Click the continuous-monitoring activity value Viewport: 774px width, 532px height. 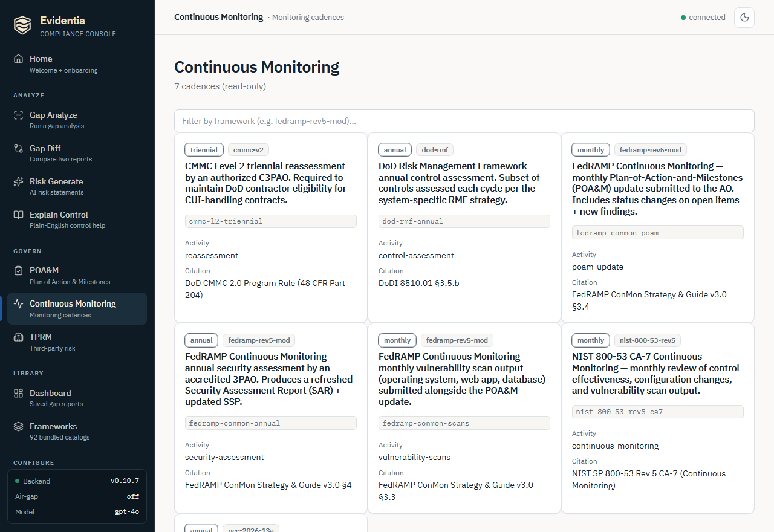click(616, 446)
